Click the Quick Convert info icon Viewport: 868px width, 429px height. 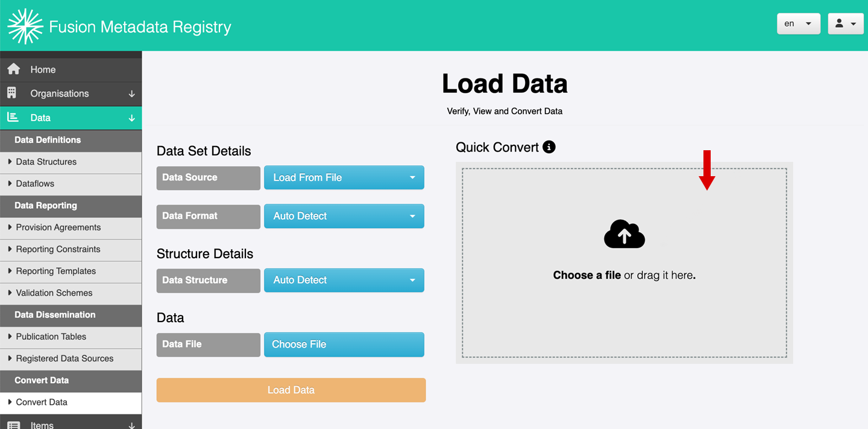(549, 147)
